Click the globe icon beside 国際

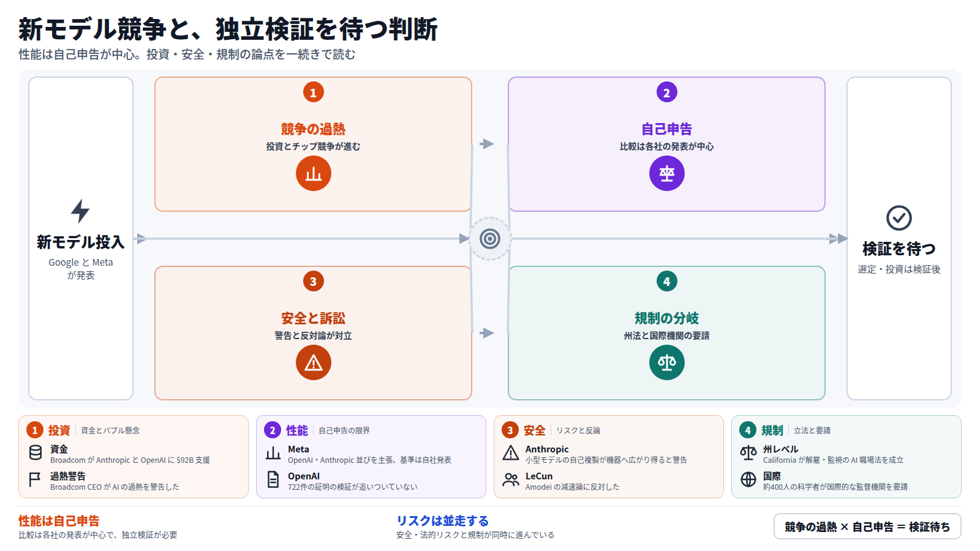coord(748,480)
